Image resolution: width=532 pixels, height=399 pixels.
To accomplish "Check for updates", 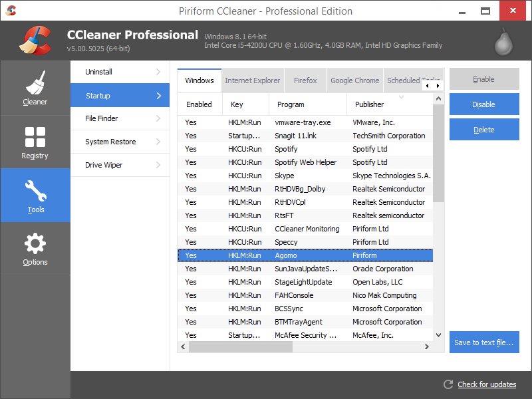I will click(x=486, y=384).
